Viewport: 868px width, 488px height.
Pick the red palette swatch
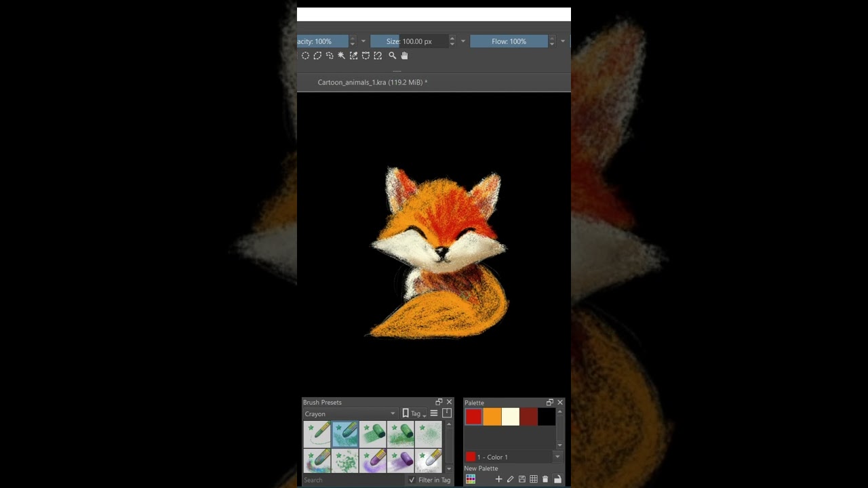[x=473, y=417]
